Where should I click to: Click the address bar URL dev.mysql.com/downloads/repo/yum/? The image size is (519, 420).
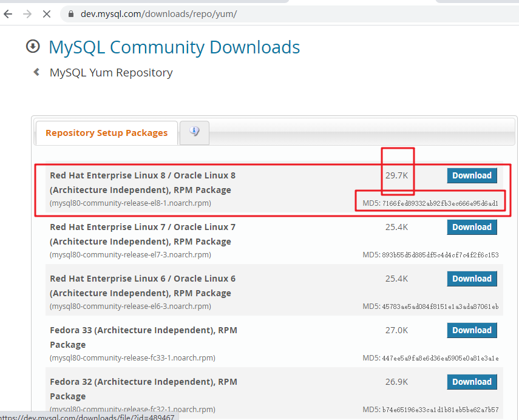pos(159,14)
